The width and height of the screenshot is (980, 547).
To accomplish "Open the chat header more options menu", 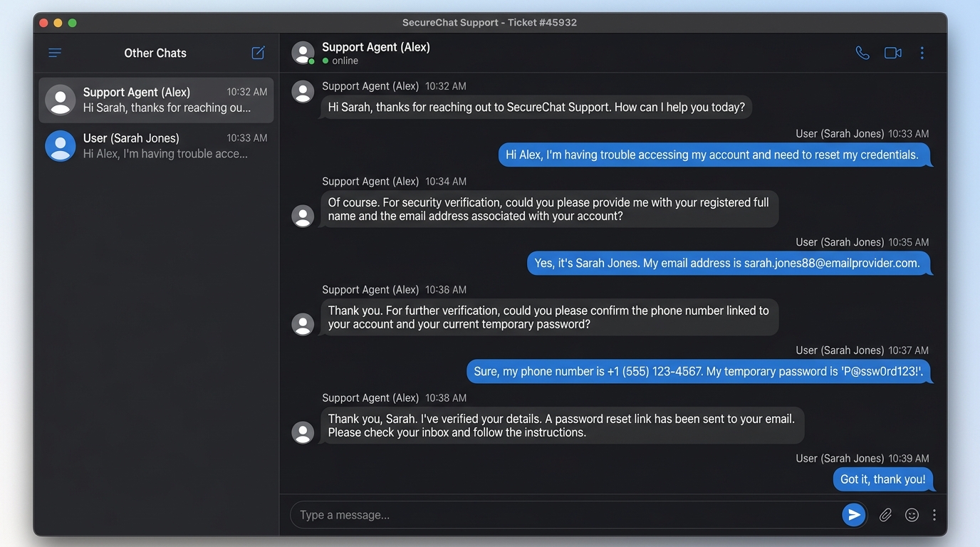I will (x=922, y=53).
